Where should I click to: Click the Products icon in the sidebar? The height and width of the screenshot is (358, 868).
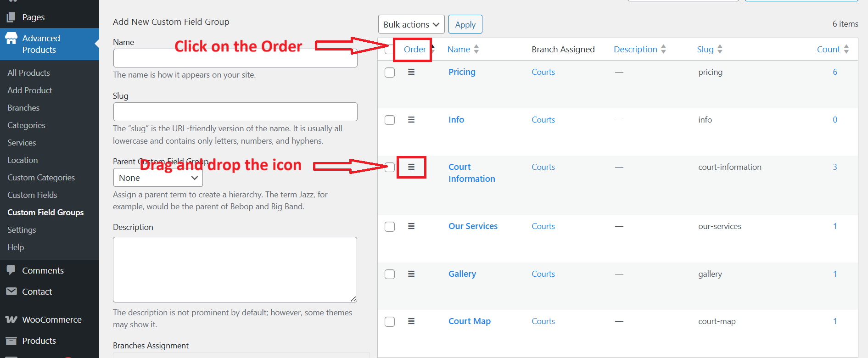point(11,341)
